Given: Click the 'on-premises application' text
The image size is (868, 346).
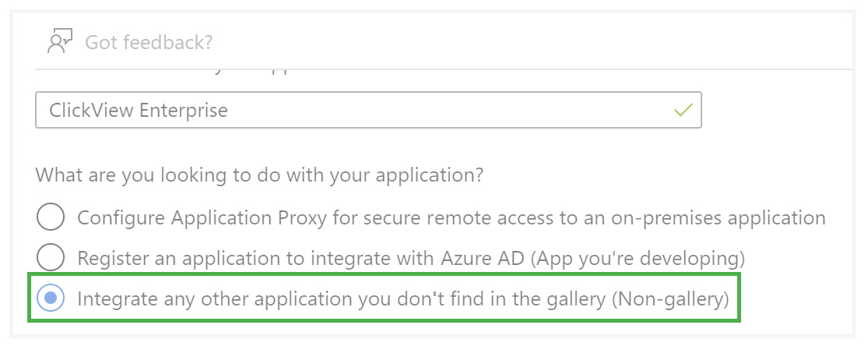Looking at the screenshot, I should pos(719,218).
